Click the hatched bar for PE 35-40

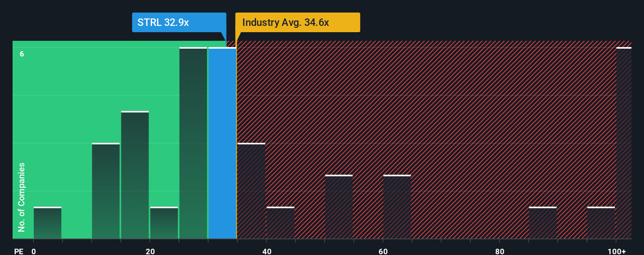click(251, 191)
